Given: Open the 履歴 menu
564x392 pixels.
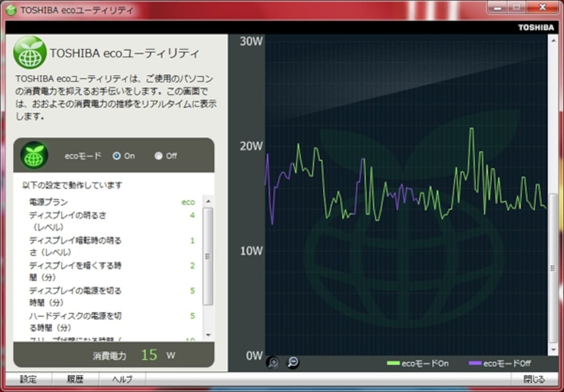Looking at the screenshot, I should tap(75, 379).
